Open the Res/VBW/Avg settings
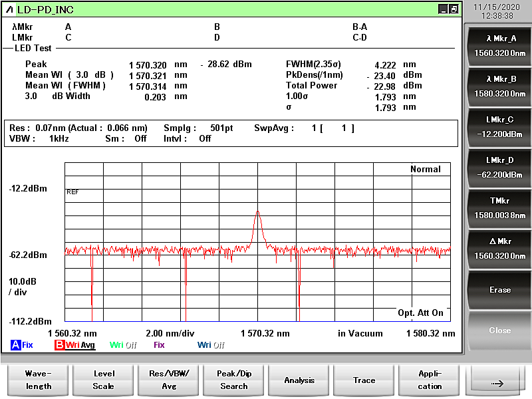Image resolution: width=532 pixels, height=399 pixels. (168, 380)
